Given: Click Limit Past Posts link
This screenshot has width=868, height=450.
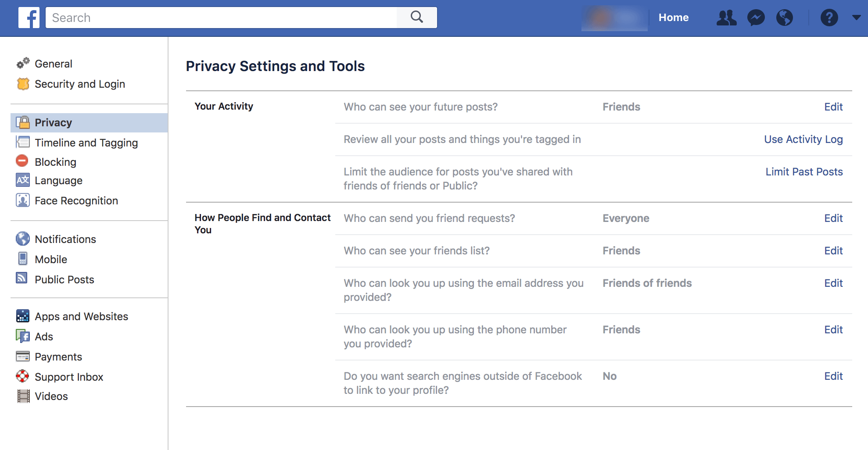Looking at the screenshot, I should (x=804, y=172).
